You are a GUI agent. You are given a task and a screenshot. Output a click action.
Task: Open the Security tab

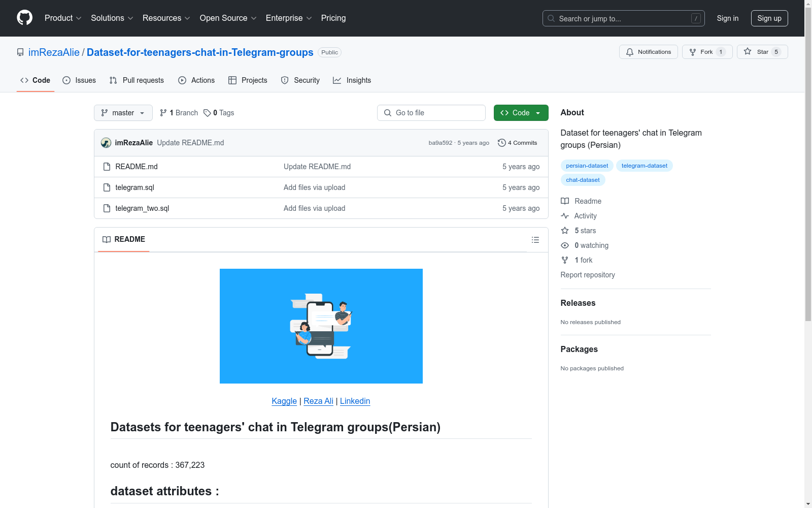tap(300, 80)
